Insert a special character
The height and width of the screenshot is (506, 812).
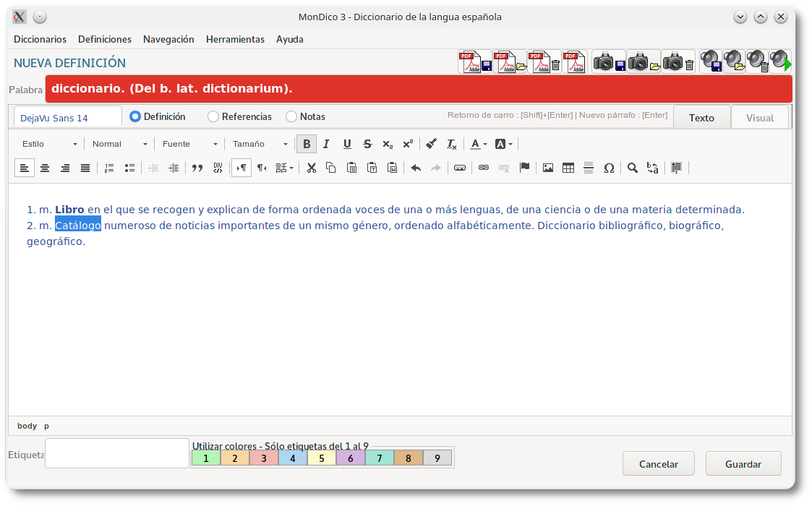(x=609, y=168)
